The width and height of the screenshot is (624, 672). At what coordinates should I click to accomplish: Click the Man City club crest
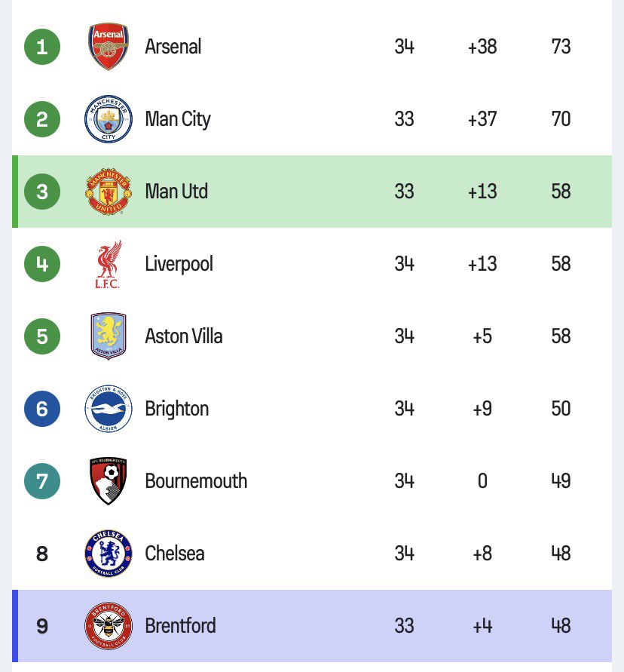coord(109,119)
